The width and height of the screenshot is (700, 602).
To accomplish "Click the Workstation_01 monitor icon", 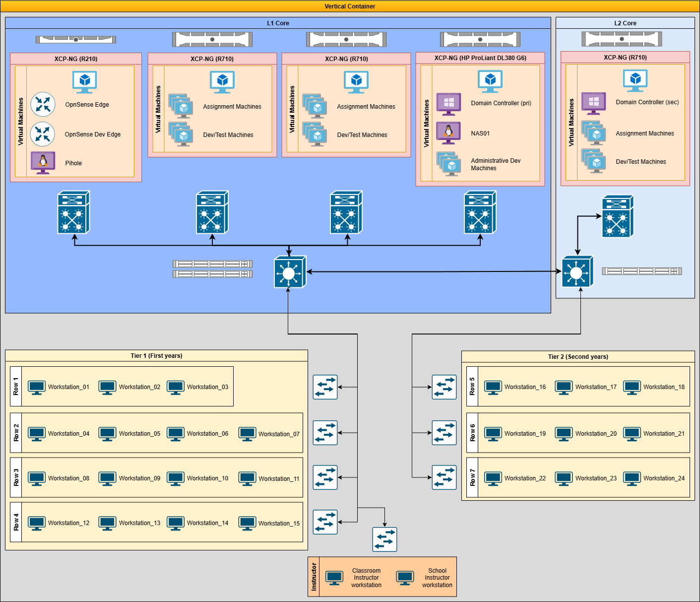I will (x=37, y=388).
